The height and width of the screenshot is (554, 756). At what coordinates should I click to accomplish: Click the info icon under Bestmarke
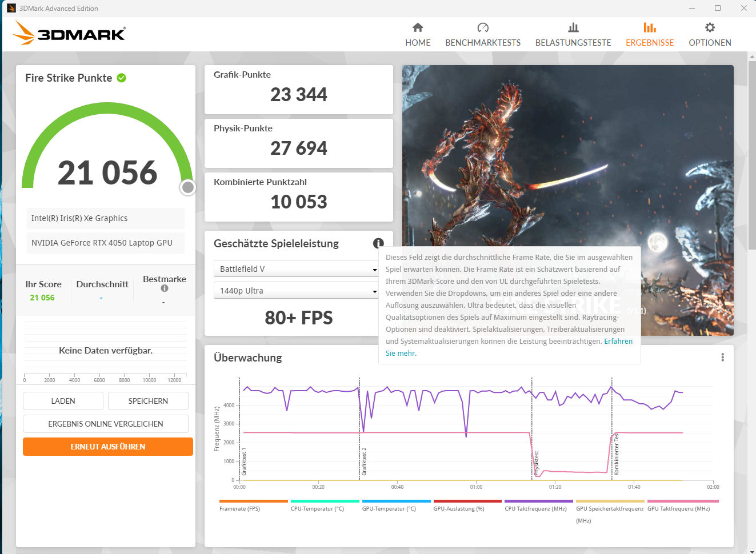(x=165, y=288)
